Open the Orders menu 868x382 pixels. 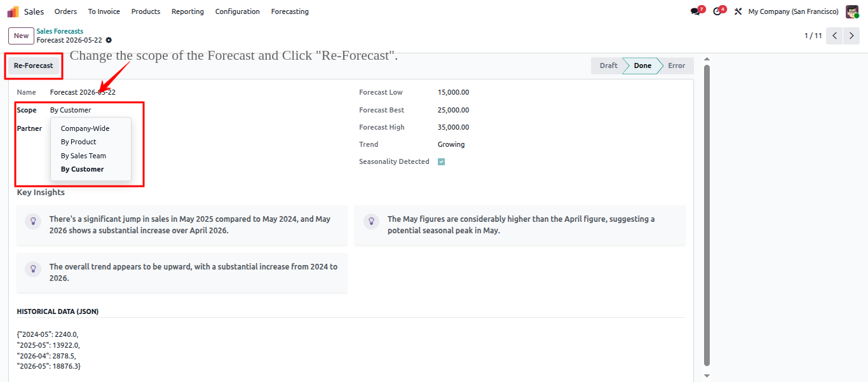(x=65, y=11)
